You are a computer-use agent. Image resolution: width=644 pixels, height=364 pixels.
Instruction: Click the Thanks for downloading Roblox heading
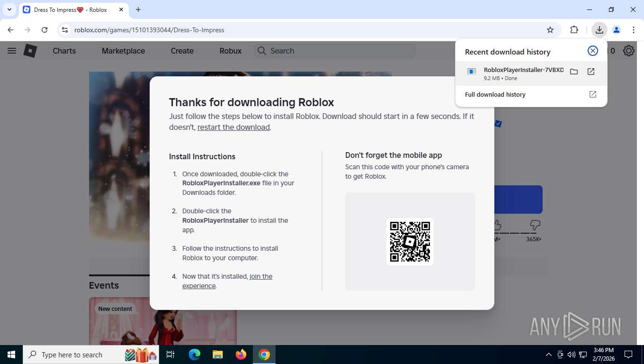(x=251, y=102)
